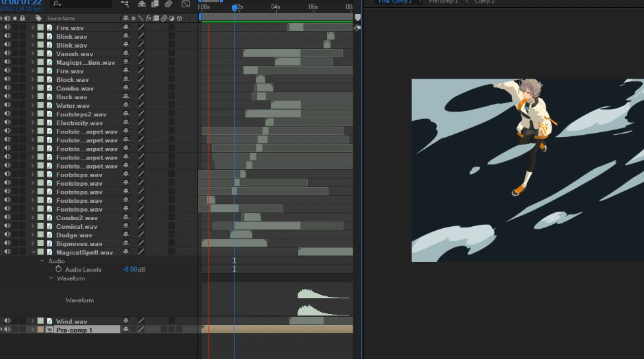Click the Dodge.wav audio file icon
Screen dimensions: 644x359
(x=50, y=235)
